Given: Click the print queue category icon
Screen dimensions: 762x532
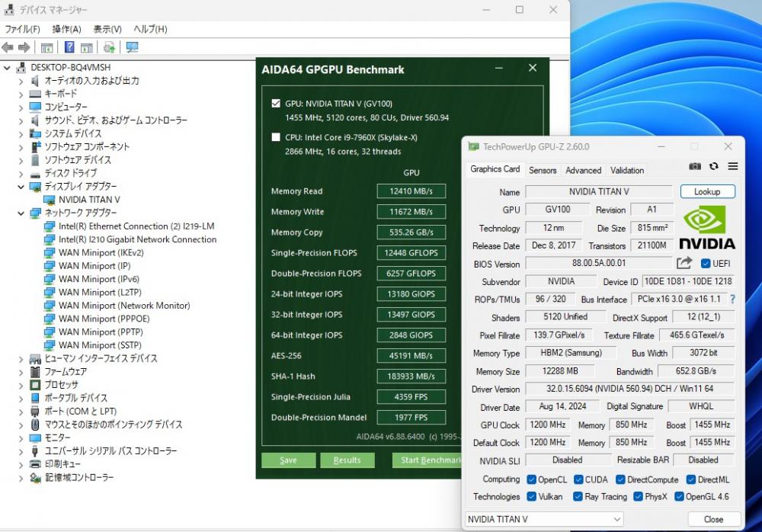Looking at the screenshot, I should point(35,464).
